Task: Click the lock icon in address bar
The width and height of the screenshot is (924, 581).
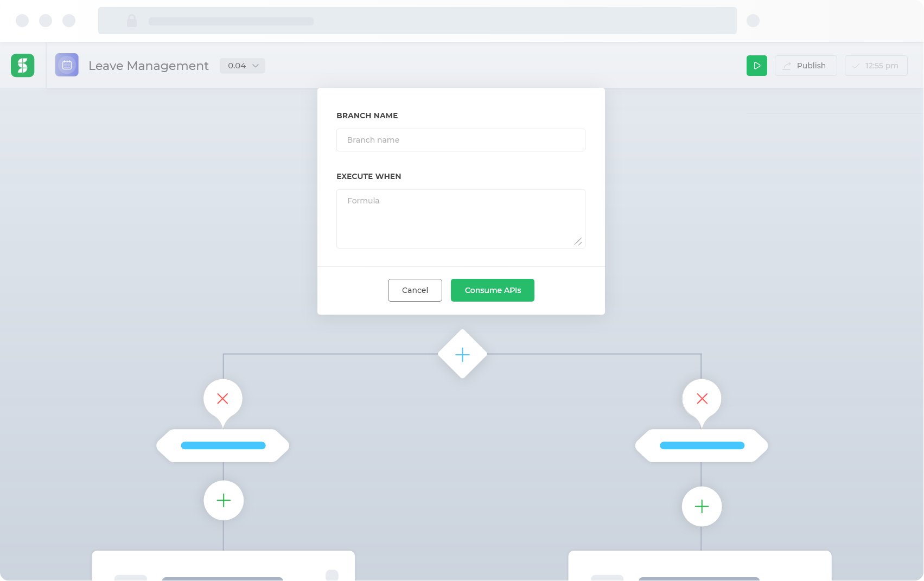Action: tap(132, 21)
